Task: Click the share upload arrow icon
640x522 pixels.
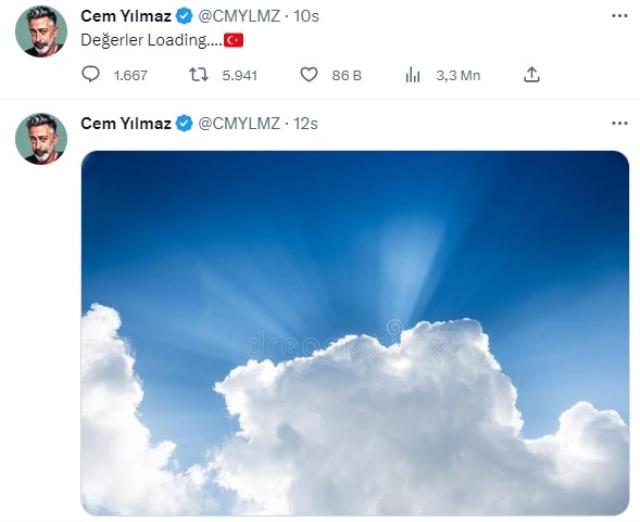Action: pyautogui.click(x=532, y=74)
